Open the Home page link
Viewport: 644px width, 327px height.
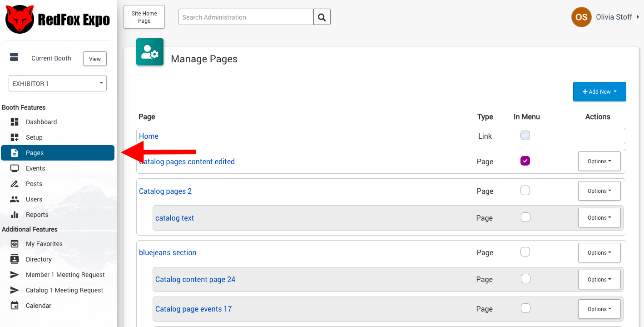[x=149, y=136]
